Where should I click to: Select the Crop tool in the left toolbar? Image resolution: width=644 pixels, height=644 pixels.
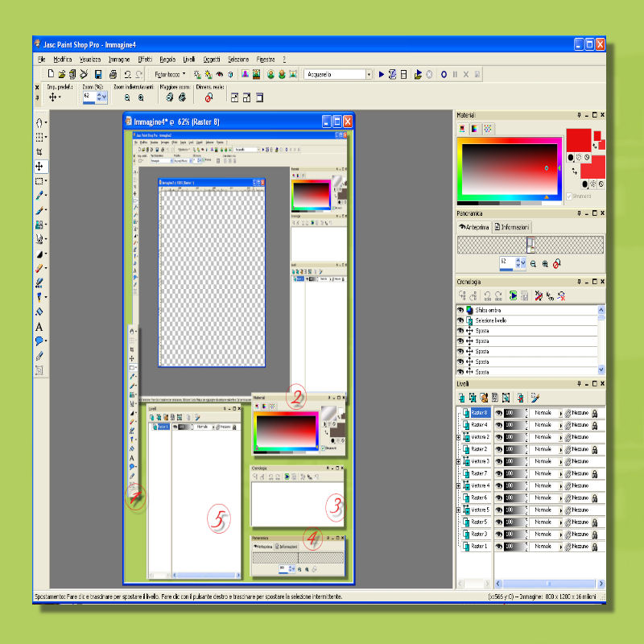[39, 151]
